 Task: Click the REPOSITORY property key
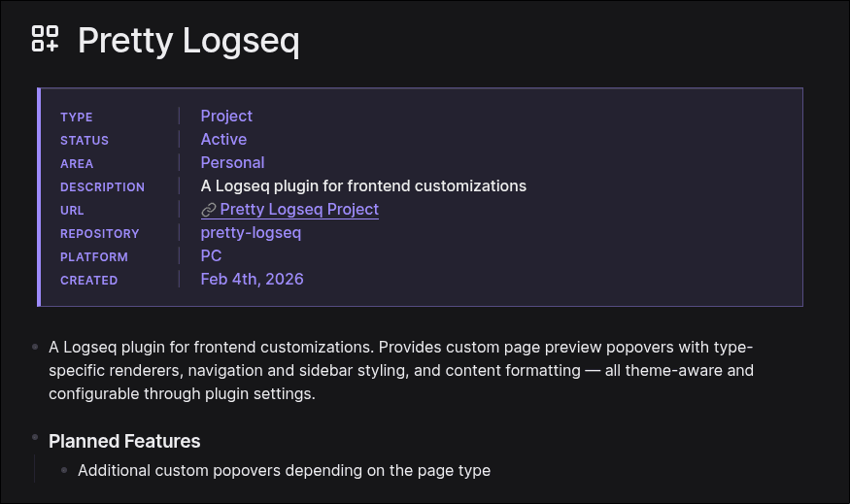click(x=99, y=234)
